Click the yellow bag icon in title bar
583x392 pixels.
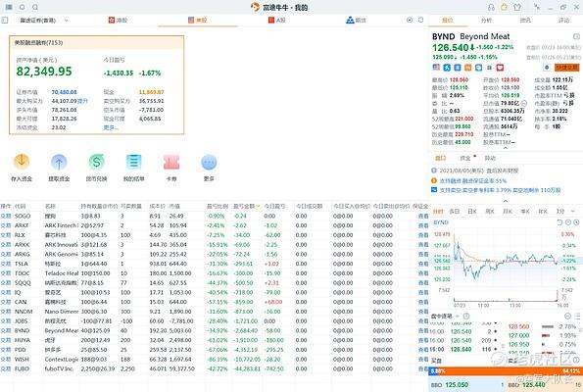pos(505,7)
